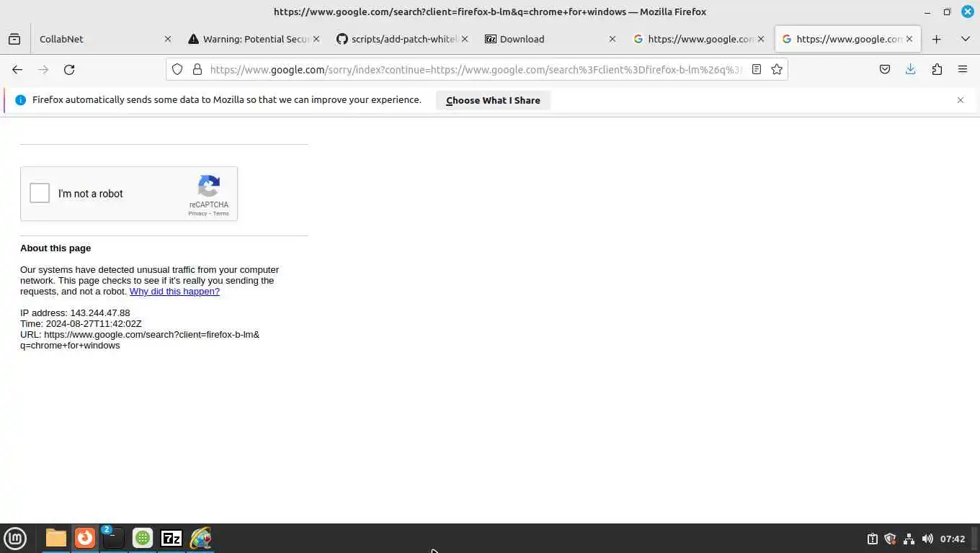Screen dimensions: 980x553
Task: Click the URL address bar
Action: pyautogui.click(x=476, y=69)
